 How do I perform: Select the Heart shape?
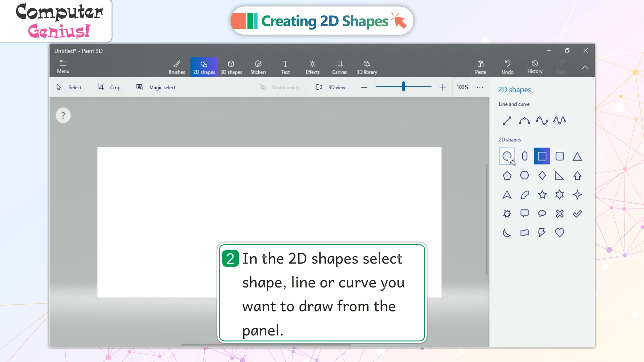[x=559, y=233]
